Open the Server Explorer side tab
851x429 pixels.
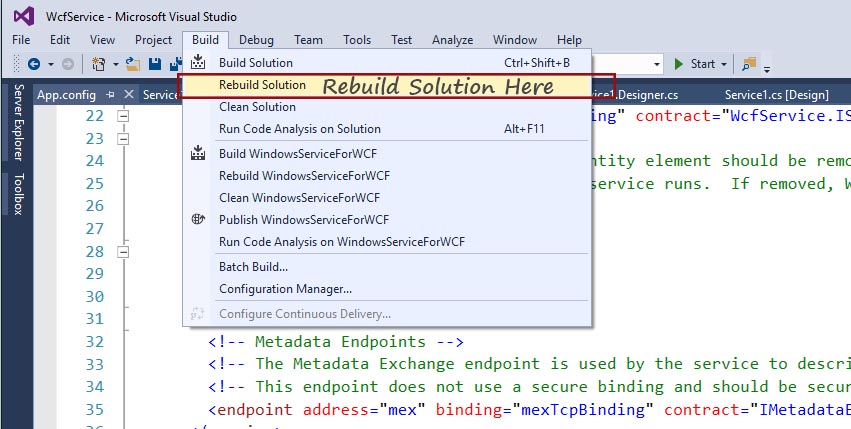pyautogui.click(x=18, y=122)
